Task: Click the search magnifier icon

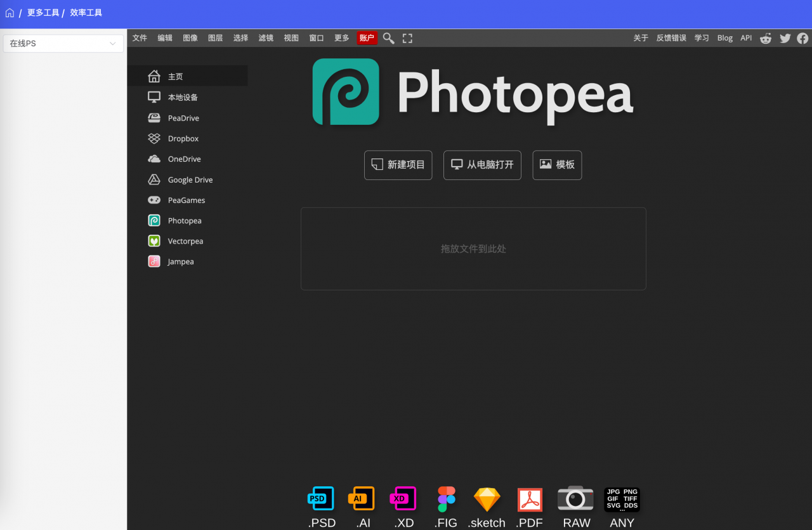Action: pos(389,38)
